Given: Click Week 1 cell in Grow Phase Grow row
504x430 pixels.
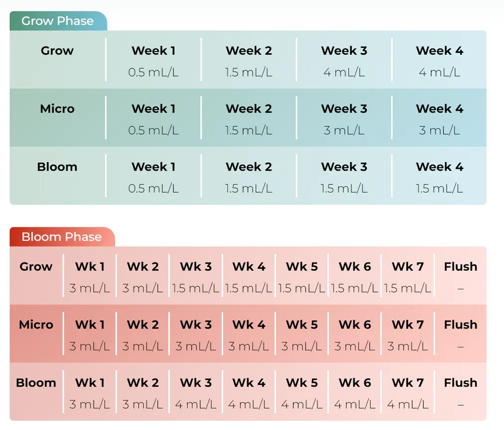Looking at the screenshot, I should click(153, 61).
